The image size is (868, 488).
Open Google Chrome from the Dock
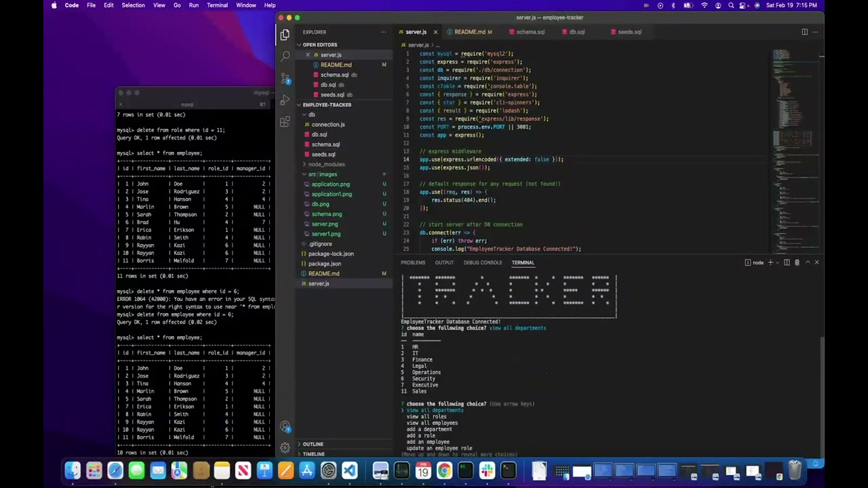[x=444, y=470]
